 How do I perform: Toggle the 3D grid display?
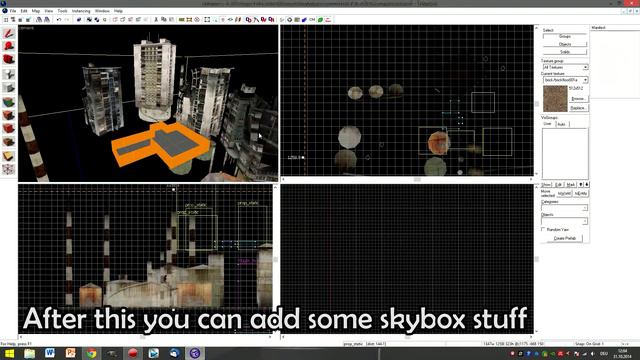(13, 20)
